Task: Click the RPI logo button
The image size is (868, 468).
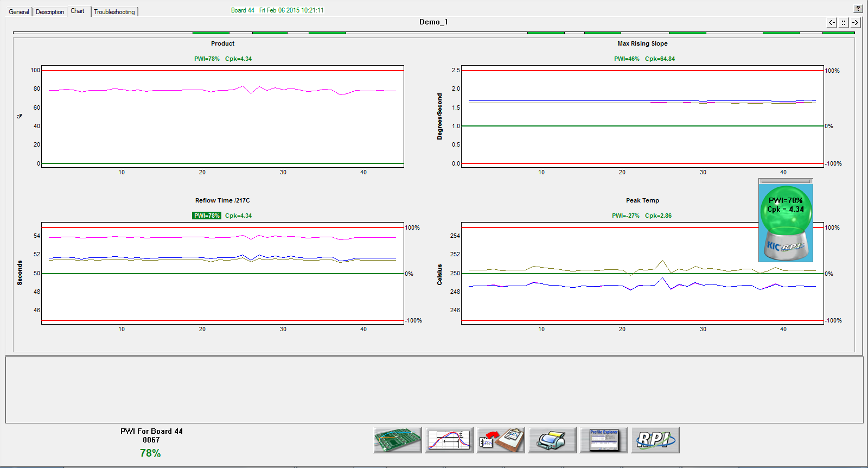Action: (655, 440)
